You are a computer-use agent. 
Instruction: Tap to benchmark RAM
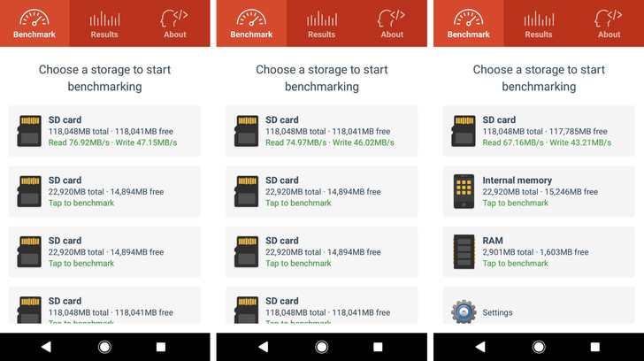pyautogui.click(x=516, y=263)
